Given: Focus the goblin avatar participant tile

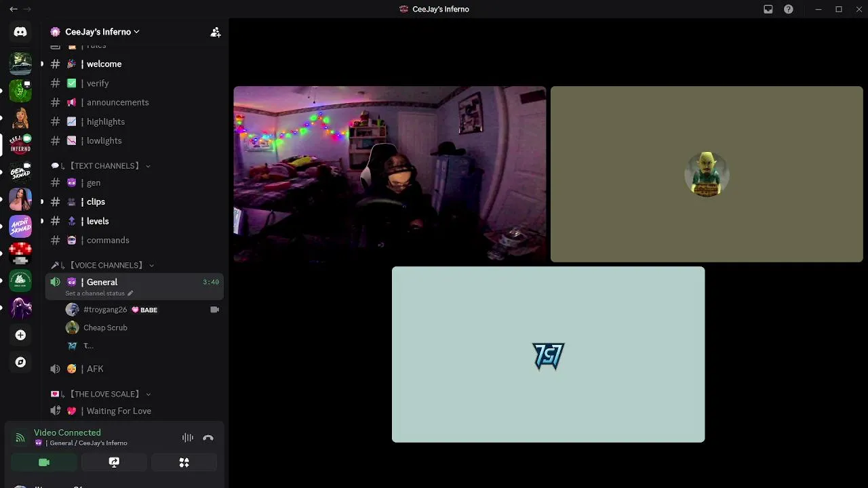Looking at the screenshot, I should click(707, 174).
